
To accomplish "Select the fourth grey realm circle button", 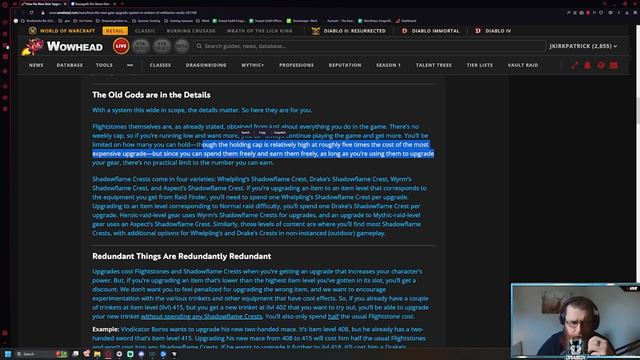I will coord(182,46).
